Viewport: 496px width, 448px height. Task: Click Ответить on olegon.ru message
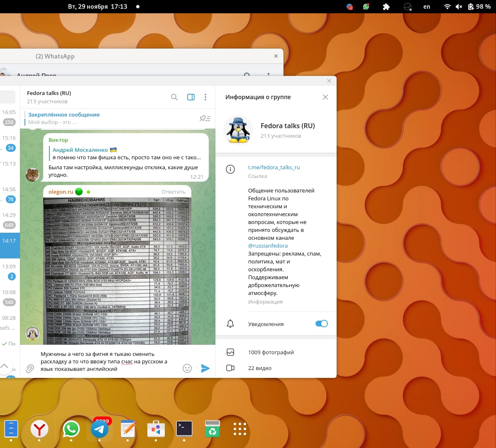[x=173, y=192]
